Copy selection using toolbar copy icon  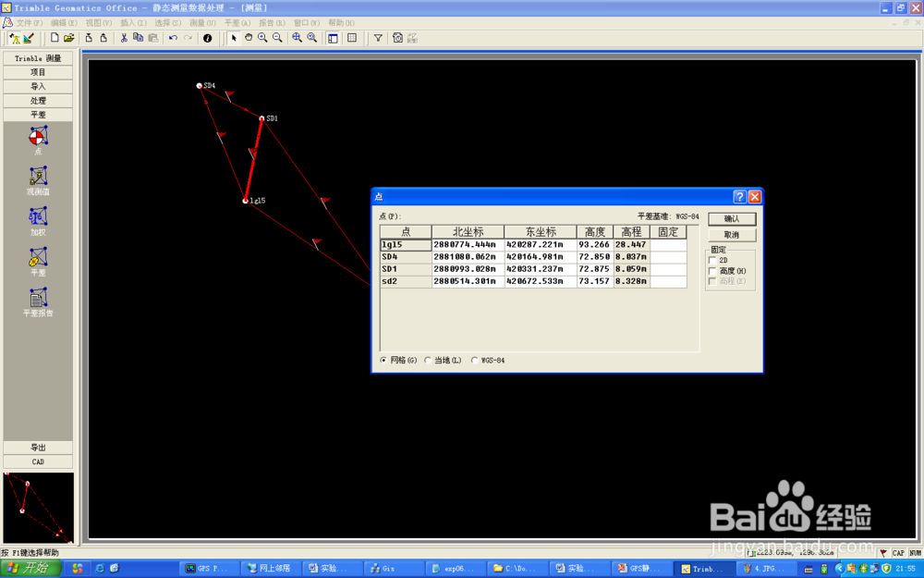click(x=138, y=38)
